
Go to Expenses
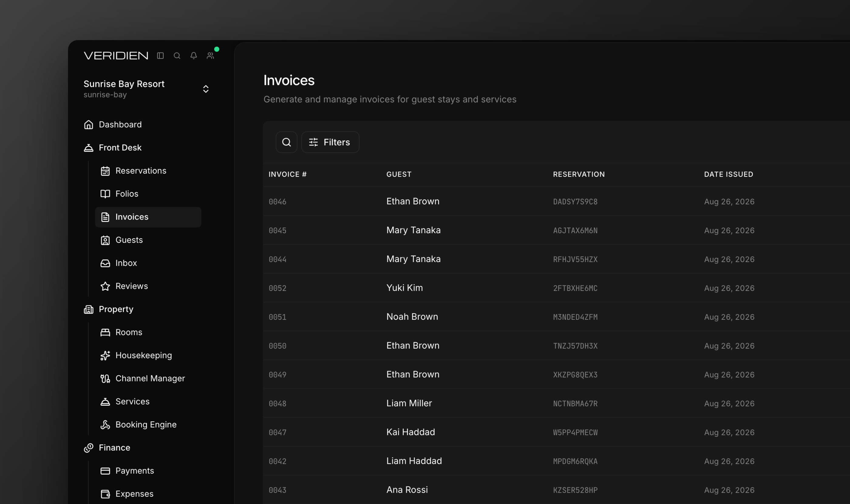pos(134,494)
